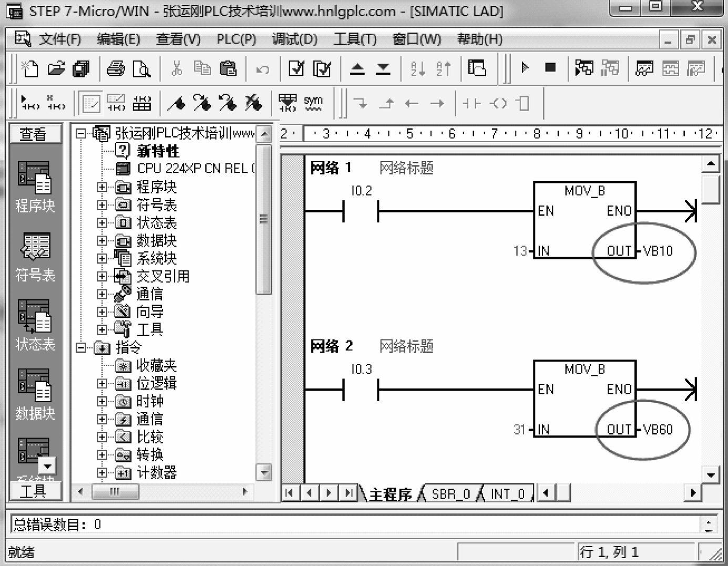Expand the 交叉引用 tree node
728x566 pixels.
tap(102, 276)
